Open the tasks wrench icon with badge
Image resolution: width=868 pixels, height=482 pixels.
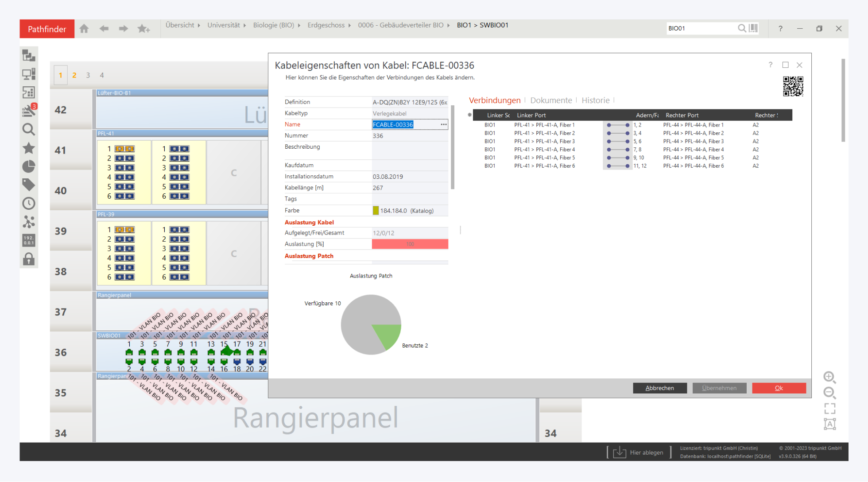[x=29, y=111]
